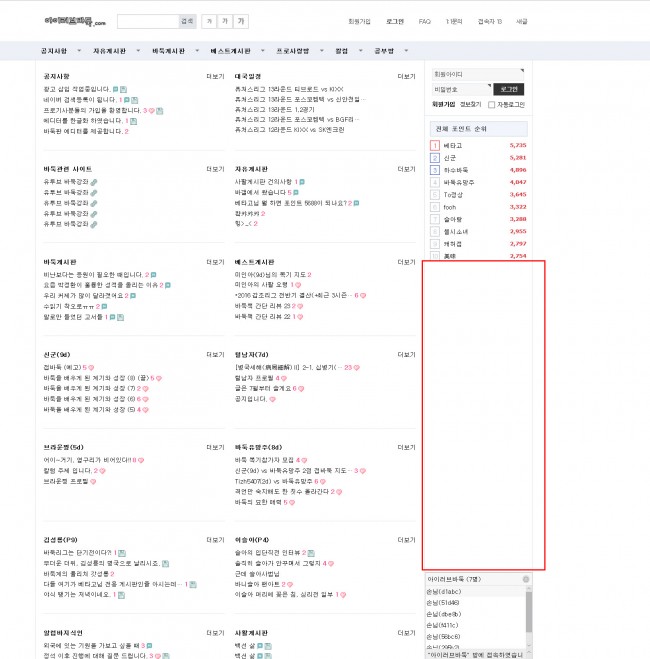The width and height of the screenshot is (650, 659).
Task: Expand the dropdown arrow next to 공부방 in nav
Action: [x=406, y=51]
